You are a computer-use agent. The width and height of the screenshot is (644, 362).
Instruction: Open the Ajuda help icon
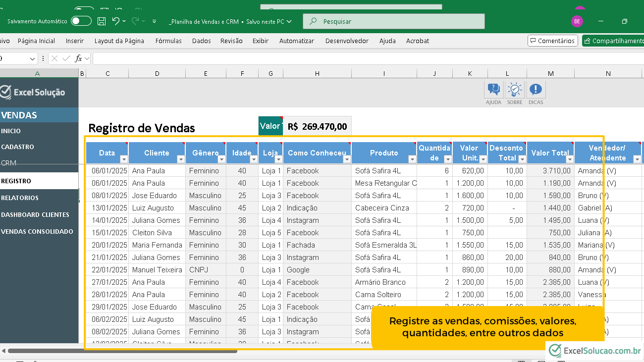pos(493,90)
